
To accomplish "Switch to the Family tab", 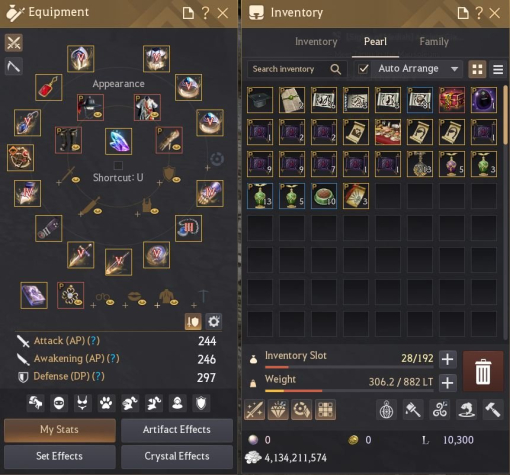I will [x=434, y=42].
